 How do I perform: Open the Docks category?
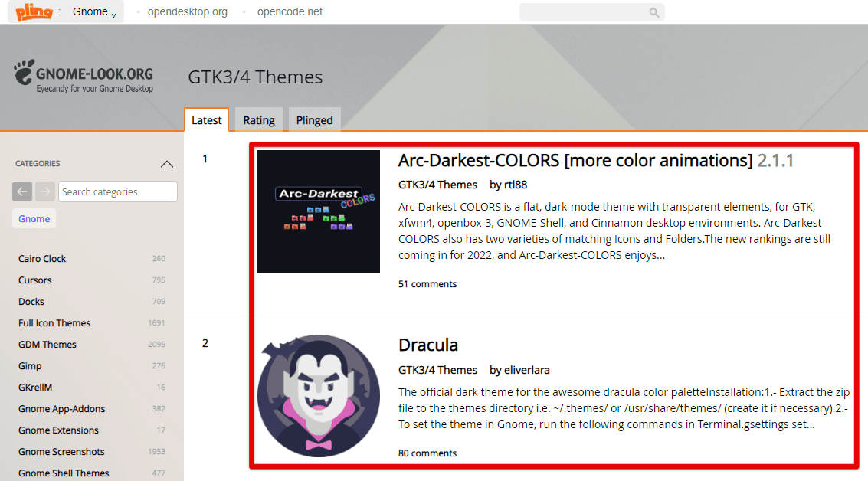coord(31,302)
